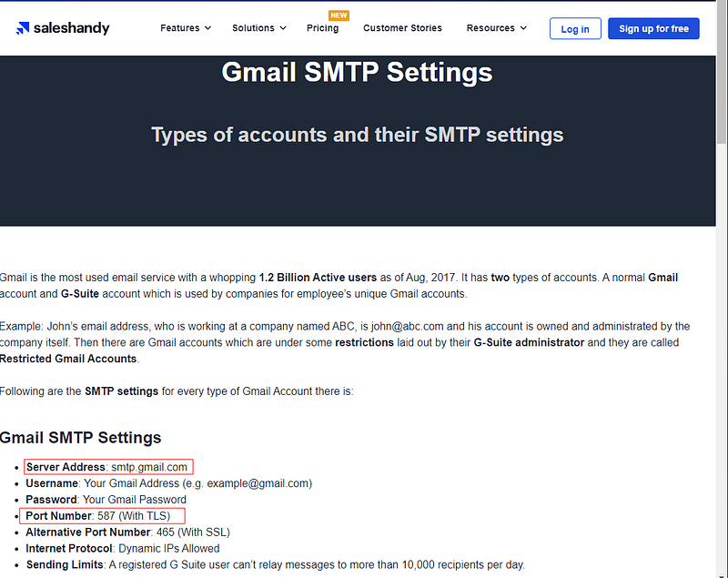
Task: Click the john@abc.com email text
Action: click(407, 327)
